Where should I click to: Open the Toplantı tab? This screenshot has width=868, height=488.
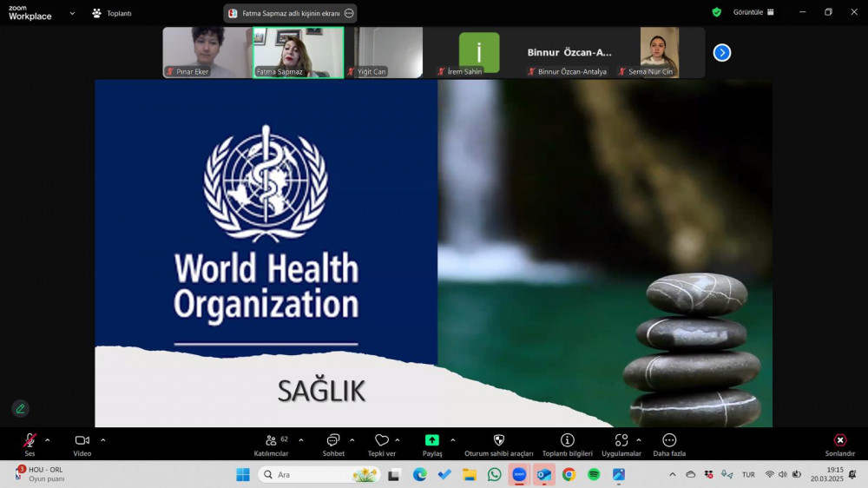click(x=112, y=13)
